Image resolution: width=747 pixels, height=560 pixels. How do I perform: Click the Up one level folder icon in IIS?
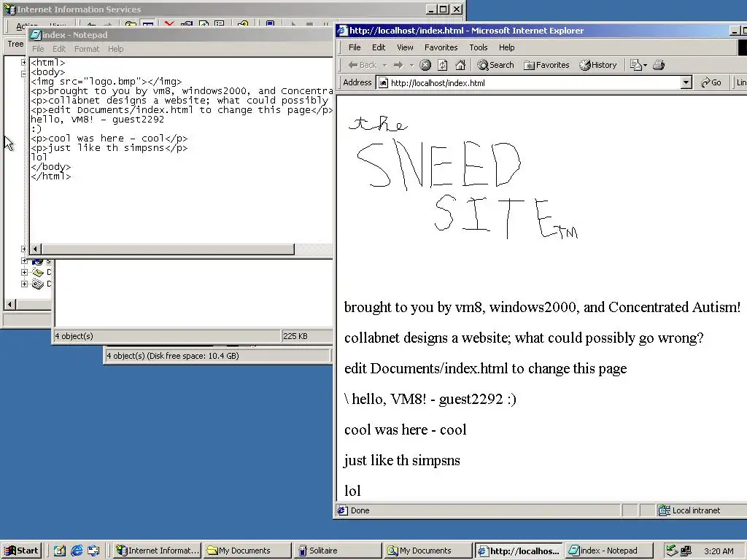(x=131, y=24)
